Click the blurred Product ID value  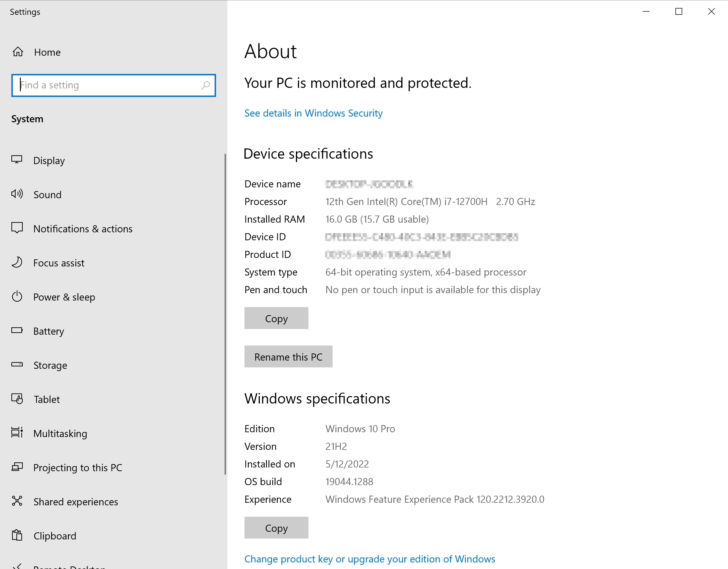coord(388,255)
